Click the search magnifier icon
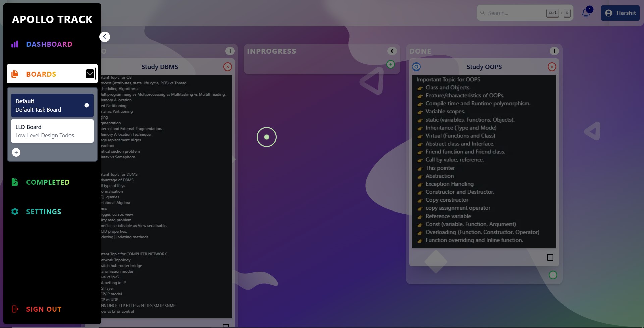The image size is (644, 328). 483,13
